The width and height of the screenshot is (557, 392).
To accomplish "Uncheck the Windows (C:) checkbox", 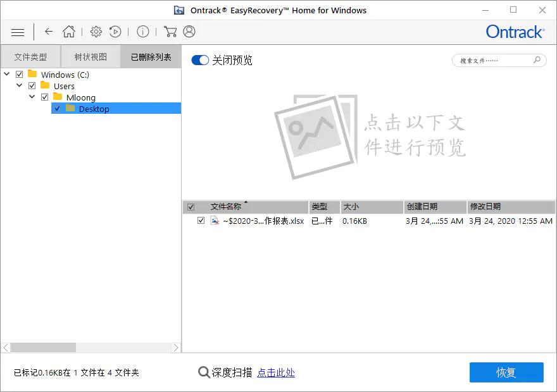I will pos(20,75).
